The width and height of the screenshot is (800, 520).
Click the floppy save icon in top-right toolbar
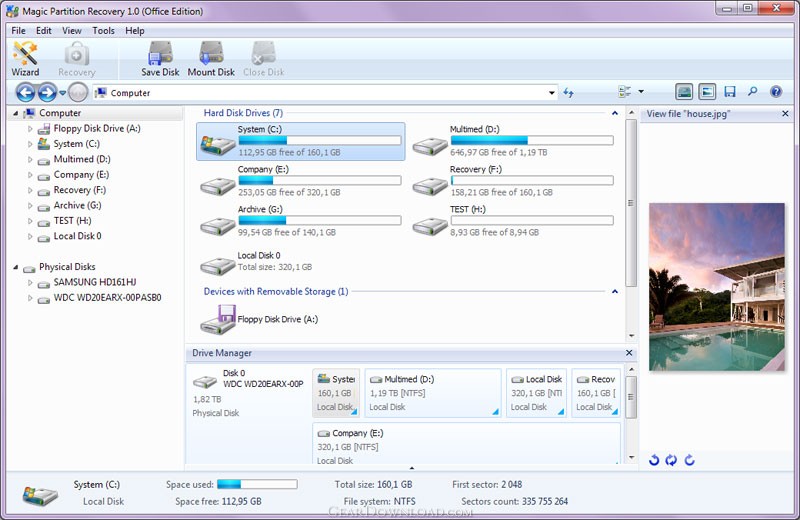point(730,92)
